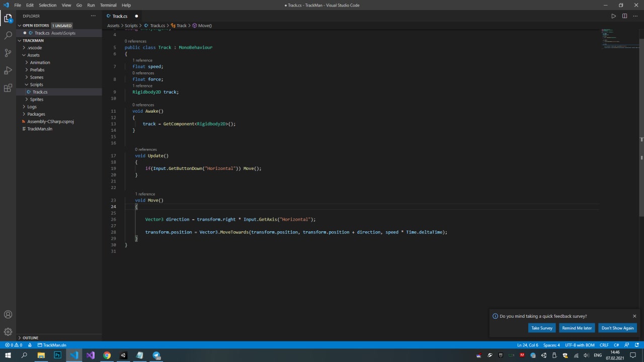Change the CRLF end of line sequence
The image size is (644, 362).
604,345
